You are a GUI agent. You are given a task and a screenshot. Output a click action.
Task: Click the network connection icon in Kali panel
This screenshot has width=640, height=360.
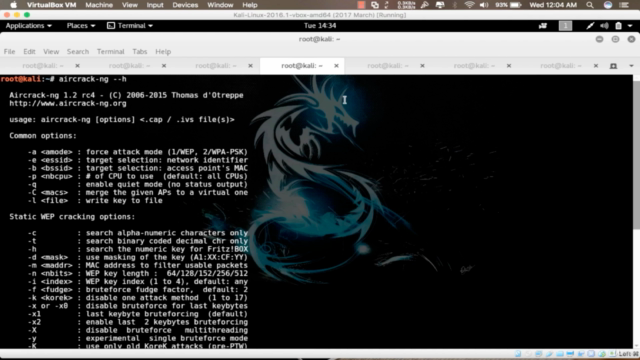(x=590, y=26)
